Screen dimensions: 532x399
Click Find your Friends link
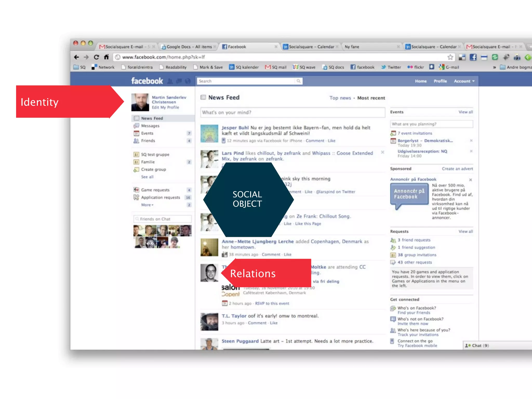pos(414,313)
